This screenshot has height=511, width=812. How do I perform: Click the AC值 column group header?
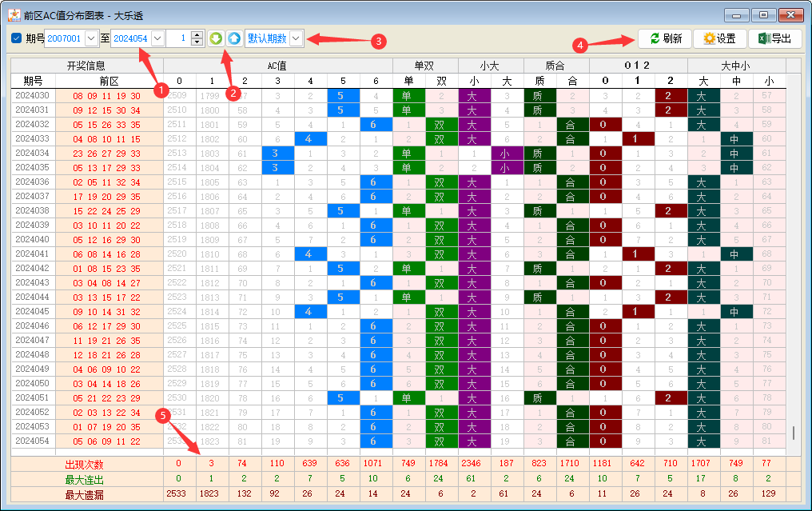pyautogui.click(x=277, y=66)
